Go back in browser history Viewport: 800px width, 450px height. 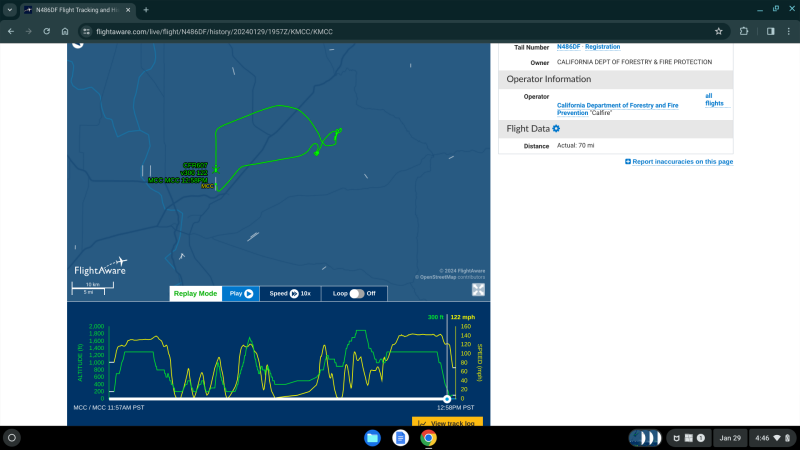11,32
